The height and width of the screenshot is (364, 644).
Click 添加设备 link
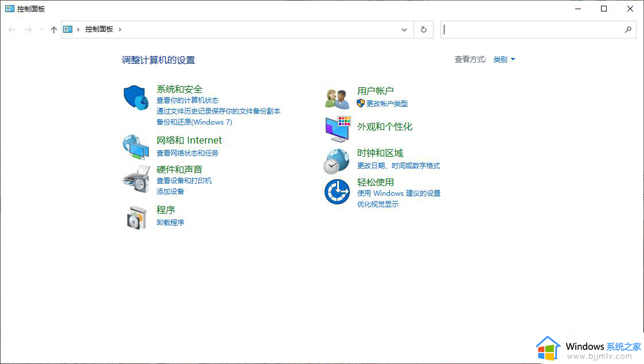tap(170, 191)
